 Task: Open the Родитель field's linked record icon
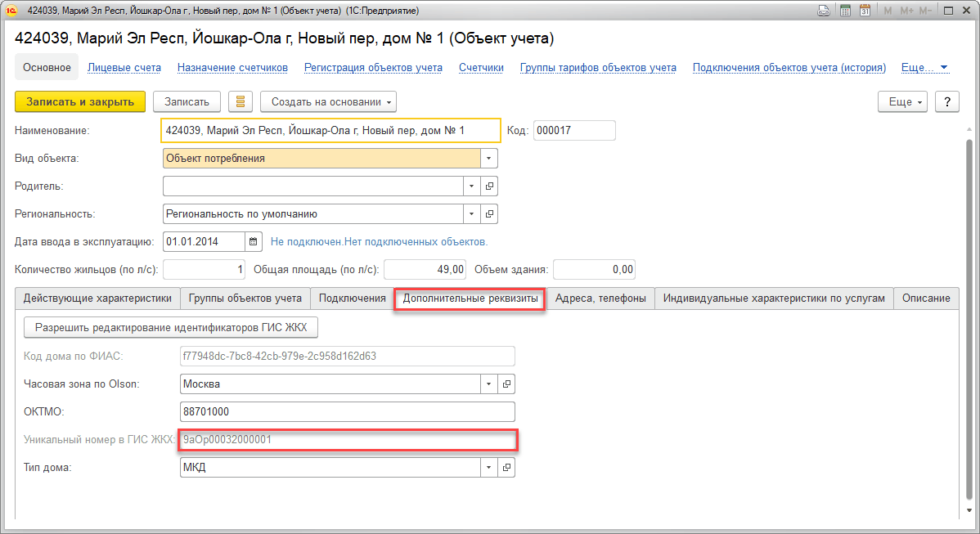[489, 186]
